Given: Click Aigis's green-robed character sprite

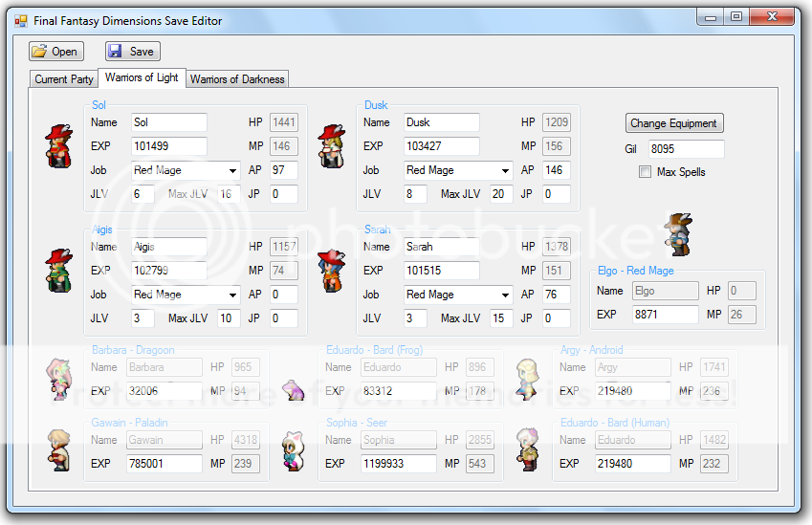Looking at the screenshot, I should (x=59, y=270).
